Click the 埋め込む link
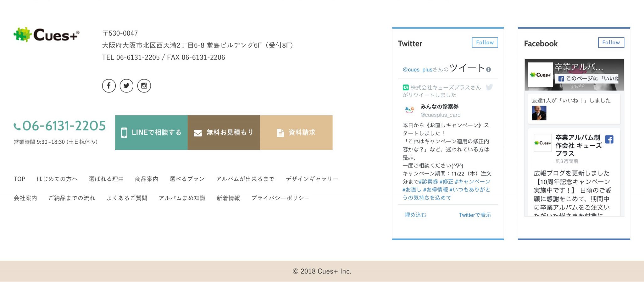The height and width of the screenshot is (282, 644). coord(415,215)
